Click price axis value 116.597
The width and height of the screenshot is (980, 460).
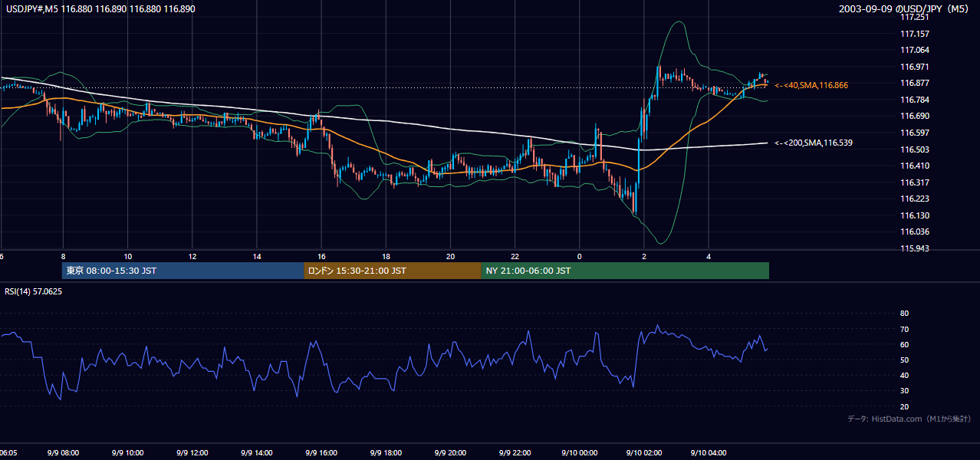pyautogui.click(x=914, y=133)
